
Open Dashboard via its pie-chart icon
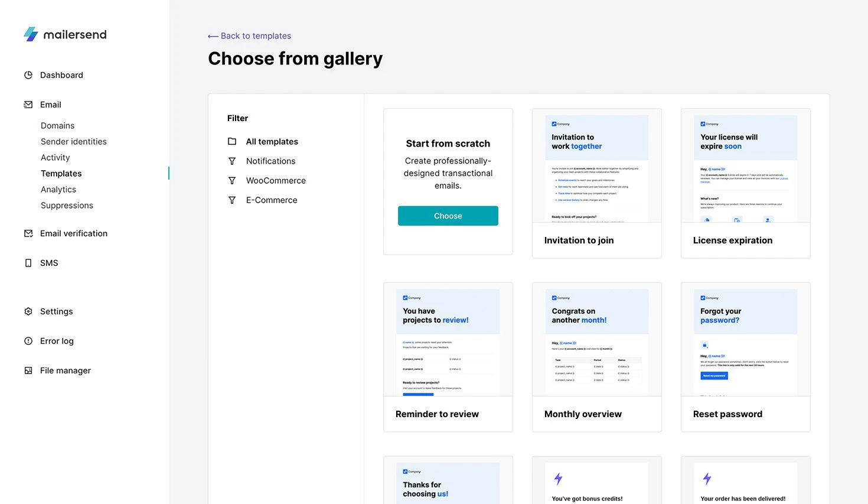click(28, 75)
